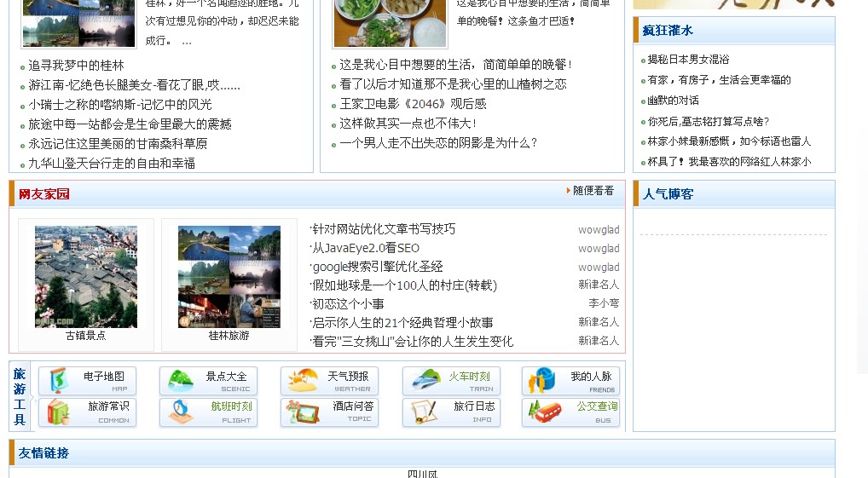Screen dimensions: 868x478
Task: Open article 九华山登天台行走的自由和幸福
Action: point(112,164)
